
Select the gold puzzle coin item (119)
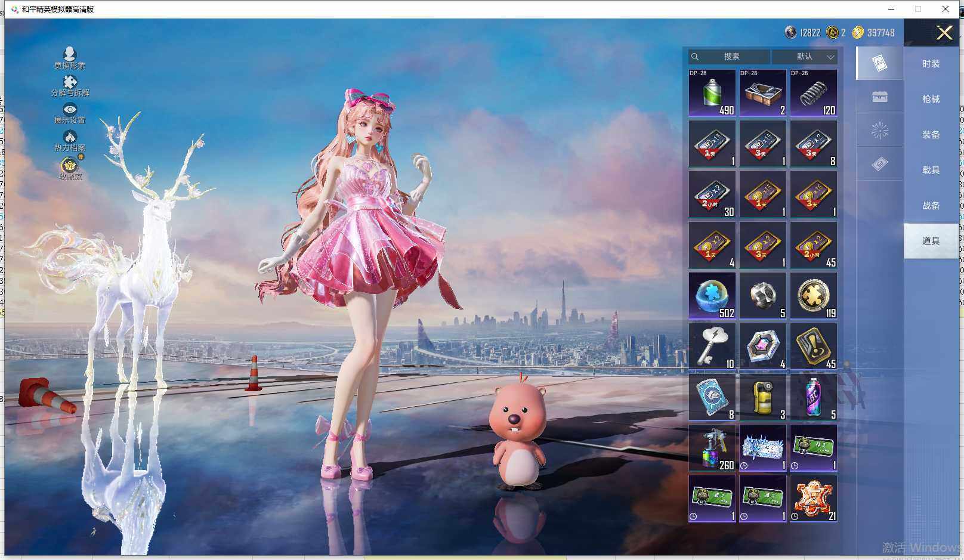tap(814, 296)
